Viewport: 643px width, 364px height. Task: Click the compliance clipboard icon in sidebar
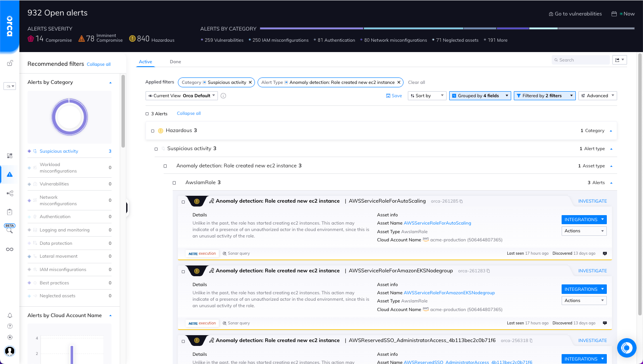click(x=9, y=211)
